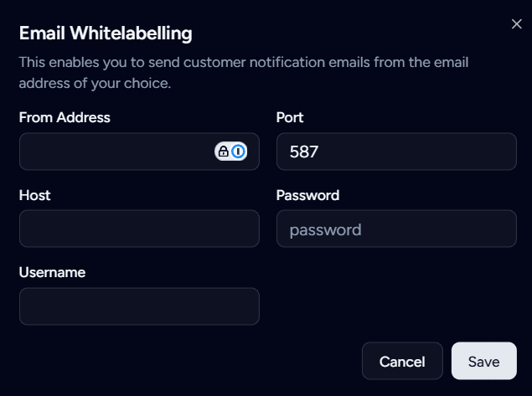
Task: Click the Email Whitelabelling dialog title
Action: tap(106, 33)
